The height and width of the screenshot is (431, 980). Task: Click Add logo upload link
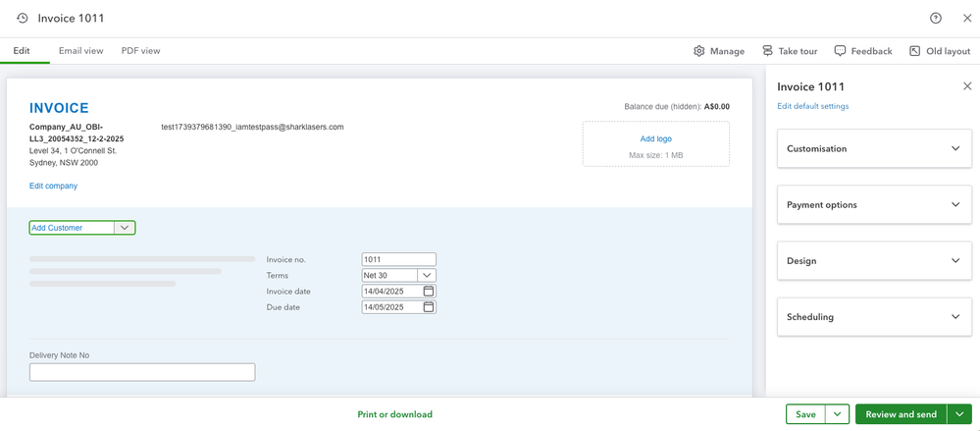655,138
